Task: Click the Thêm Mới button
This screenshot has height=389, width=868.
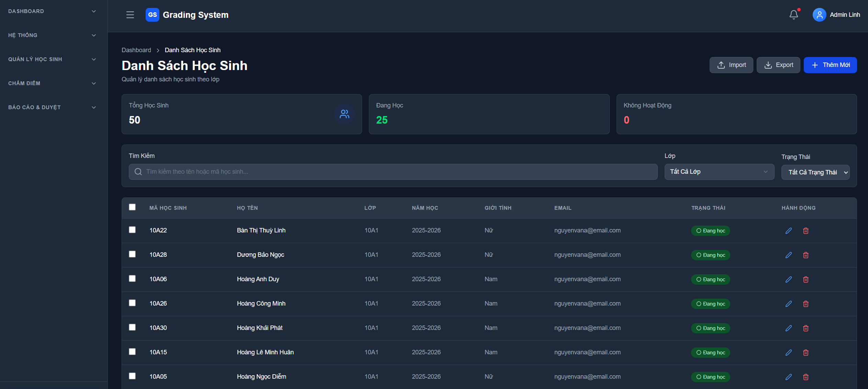Action: pos(830,65)
